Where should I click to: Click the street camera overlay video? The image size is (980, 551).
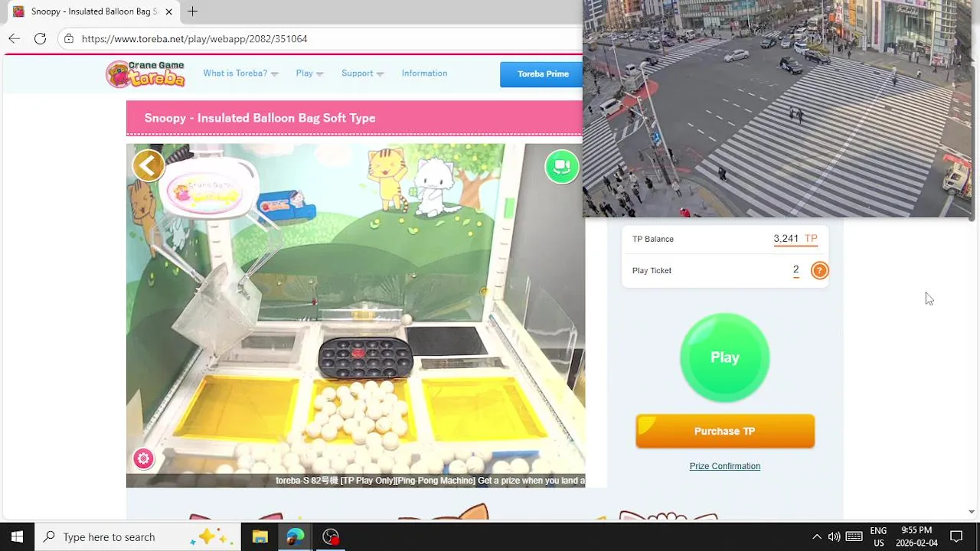777,109
